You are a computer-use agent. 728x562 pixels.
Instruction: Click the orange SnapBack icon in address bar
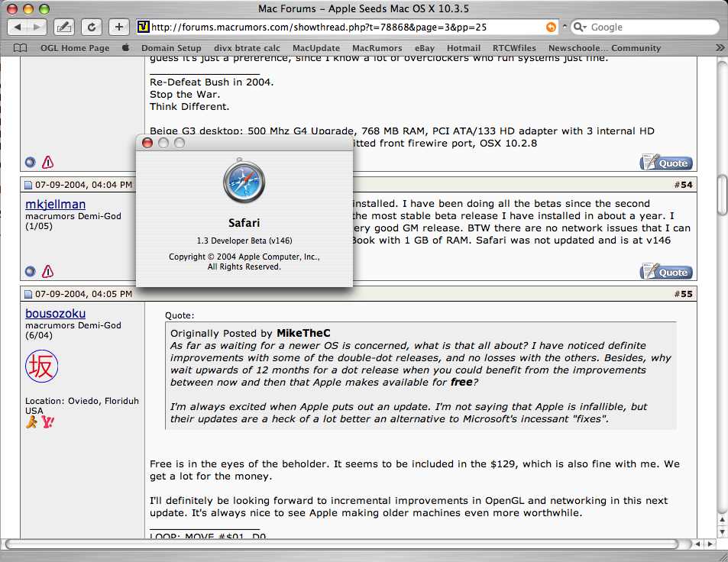[551, 27]
